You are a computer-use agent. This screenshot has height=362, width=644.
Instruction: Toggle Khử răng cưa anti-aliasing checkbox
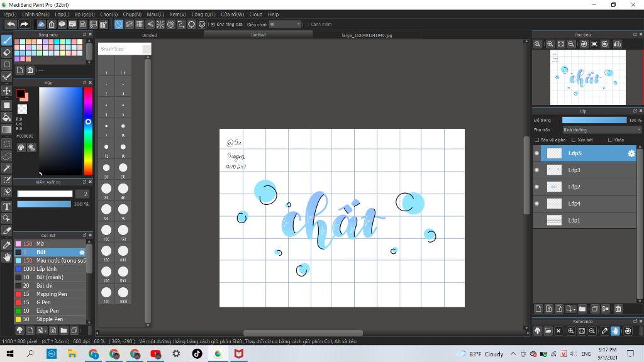[x=213, y=25]
